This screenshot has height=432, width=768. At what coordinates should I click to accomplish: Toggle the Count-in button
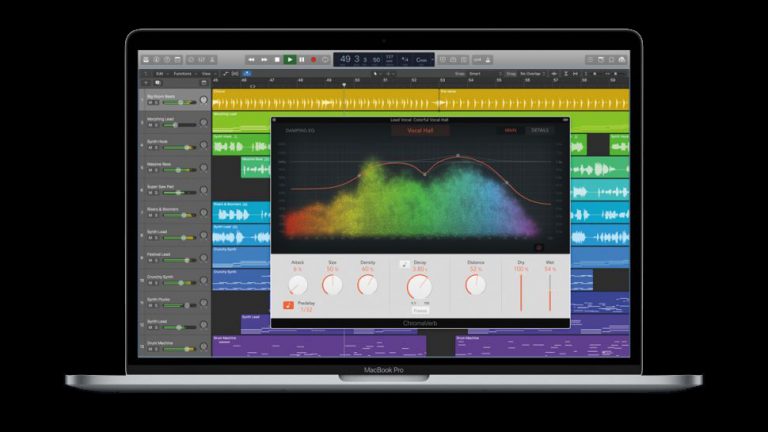[x=477, y=60]
